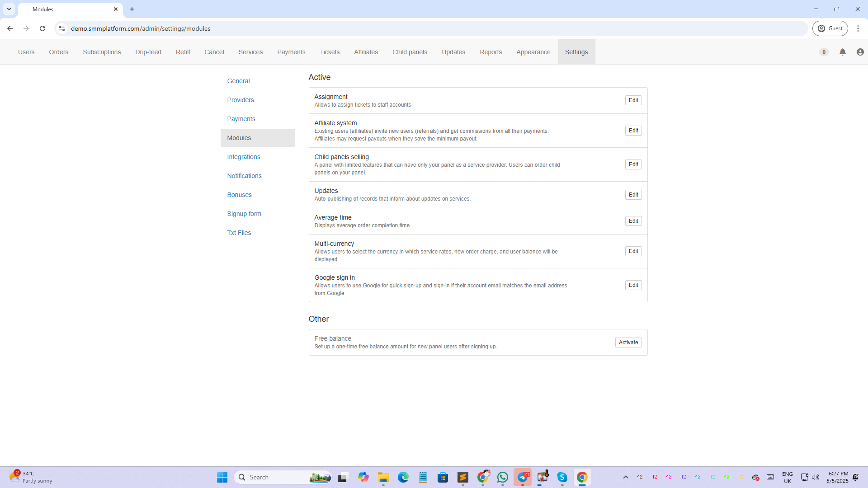Open the site information icon in address bar
The height and width of the screenshot is (488, 868).
(x=62, y=28)
